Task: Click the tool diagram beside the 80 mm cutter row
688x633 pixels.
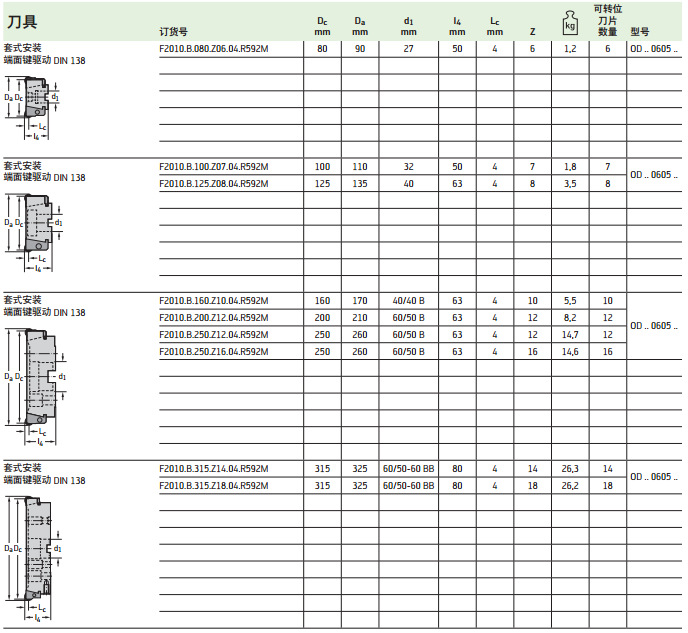Action: [x=32, y=110]
